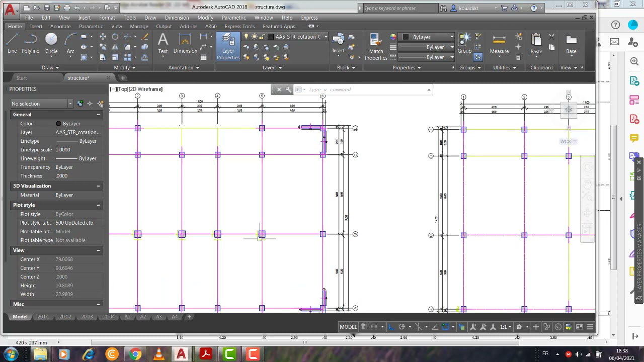Click the Workspace Switching gear in status bar
The height and width of the screenshot is (362, 644).
519,327
